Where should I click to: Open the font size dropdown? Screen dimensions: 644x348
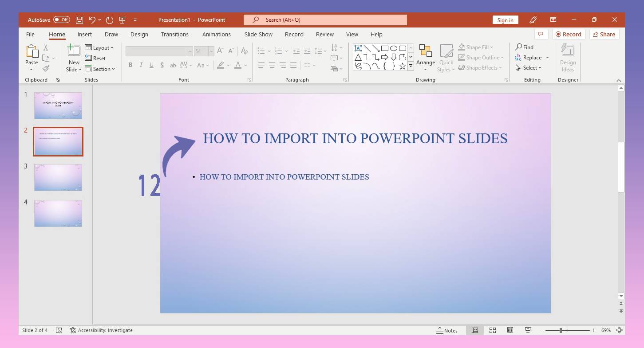[211, 51]
